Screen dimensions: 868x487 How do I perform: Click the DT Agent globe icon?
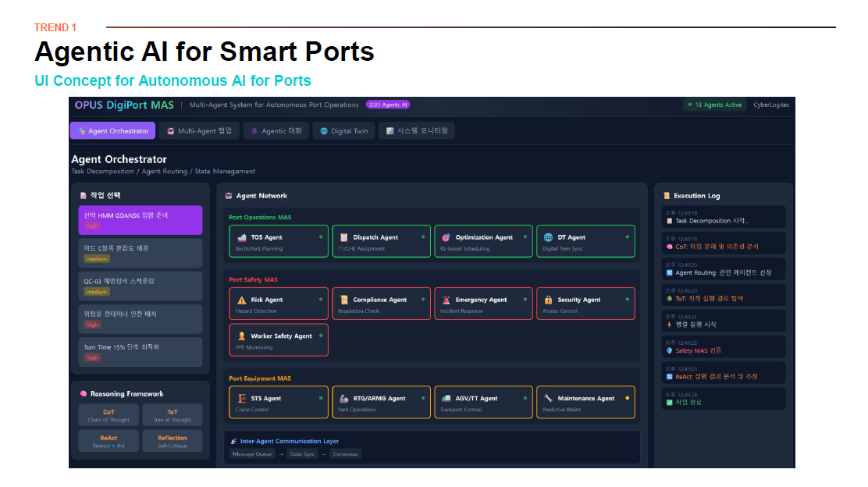tap(548, 237)
